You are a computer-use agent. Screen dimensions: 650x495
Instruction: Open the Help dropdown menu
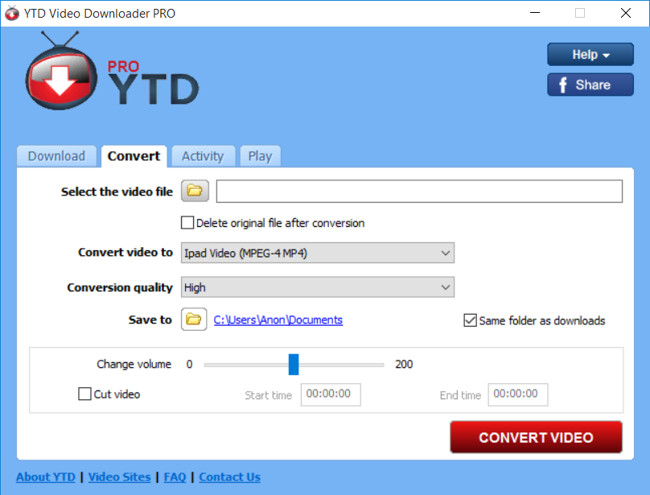tap(590, 54)
